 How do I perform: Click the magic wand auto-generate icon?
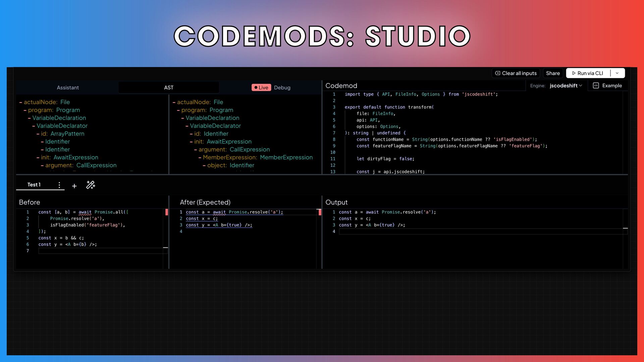click(91, 185)
